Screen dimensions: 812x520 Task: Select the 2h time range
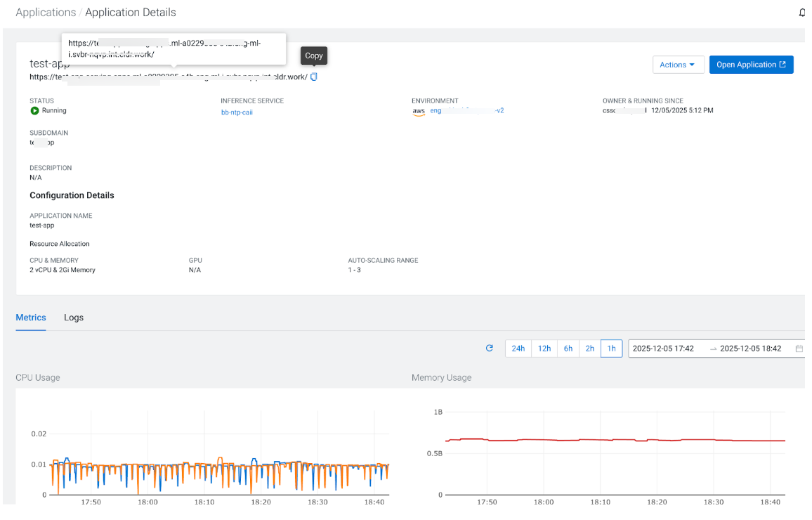[589, 349]
